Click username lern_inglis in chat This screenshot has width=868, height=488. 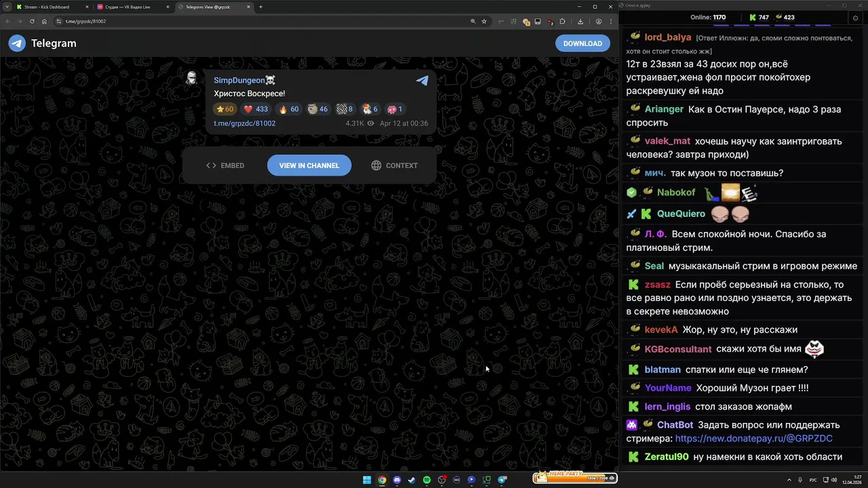pos(667,407)
